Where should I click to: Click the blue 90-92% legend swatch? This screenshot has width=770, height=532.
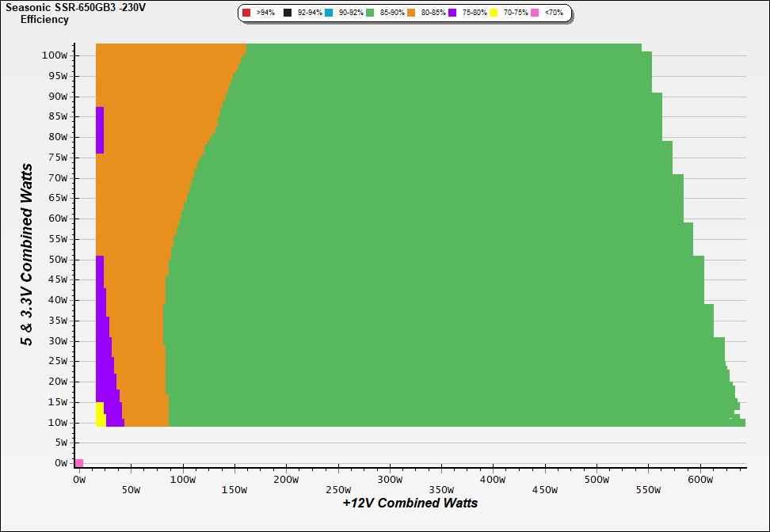point(329,13)
